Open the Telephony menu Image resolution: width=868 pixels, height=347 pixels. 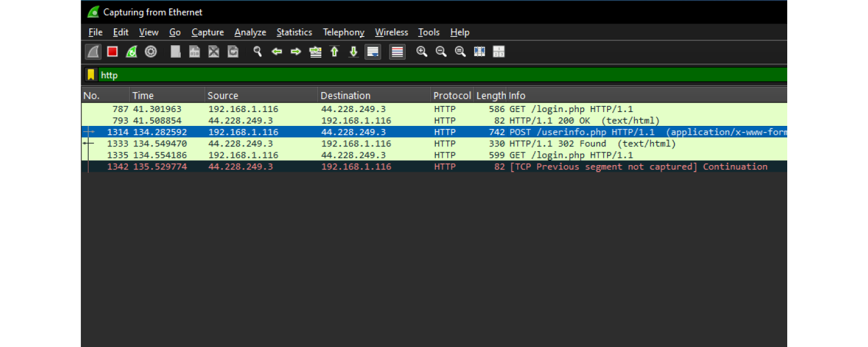pos(344,33)
